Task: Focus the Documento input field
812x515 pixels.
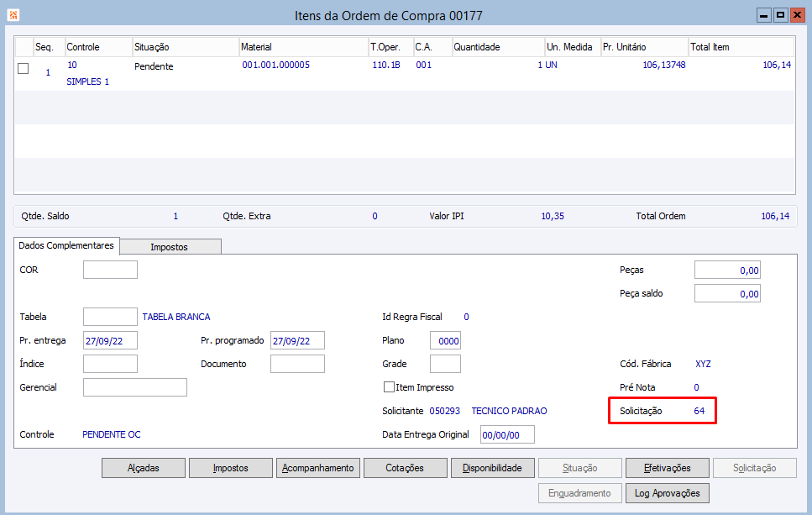Action: coord(297,364)
